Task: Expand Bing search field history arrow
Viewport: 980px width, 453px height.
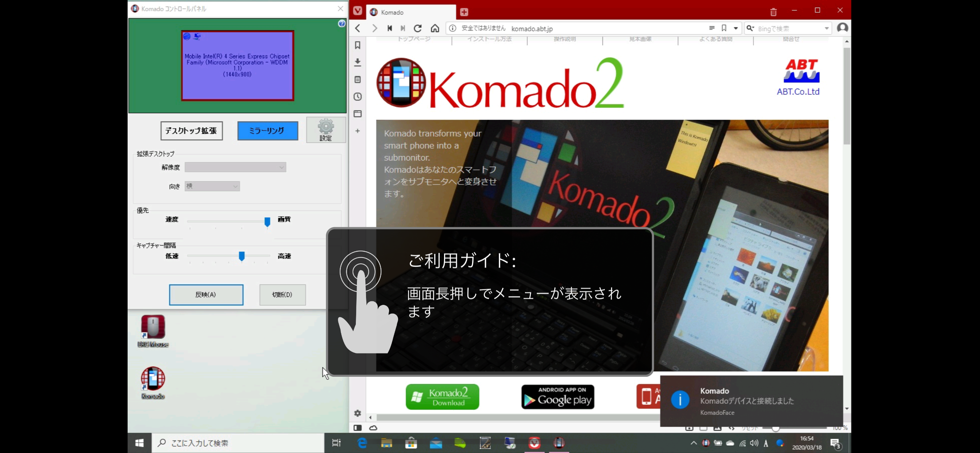Action: coord(827,28)
